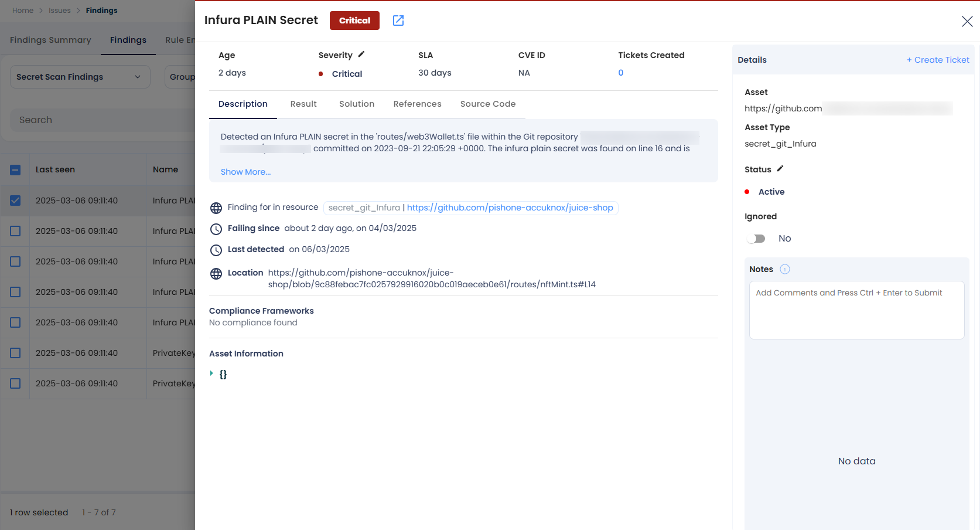The width and height of the screenshot is (980, 530).
Task: Click the Tickets Created count 0
Action: pos(621,73)
